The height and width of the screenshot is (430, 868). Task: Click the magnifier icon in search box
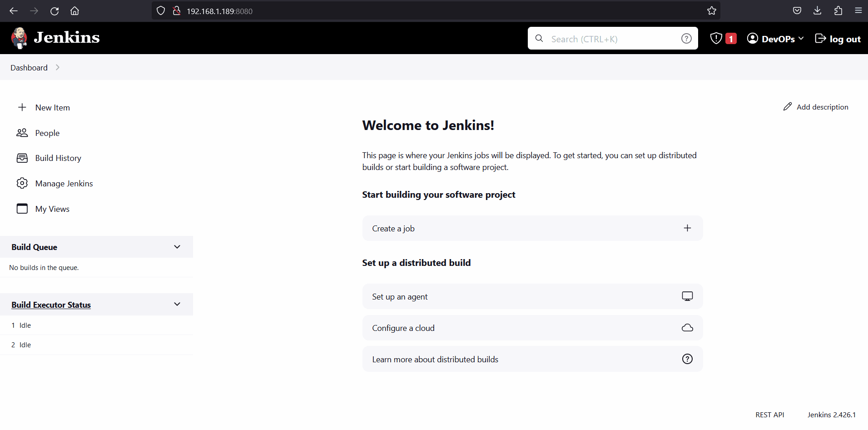click(x=539, y=39)
